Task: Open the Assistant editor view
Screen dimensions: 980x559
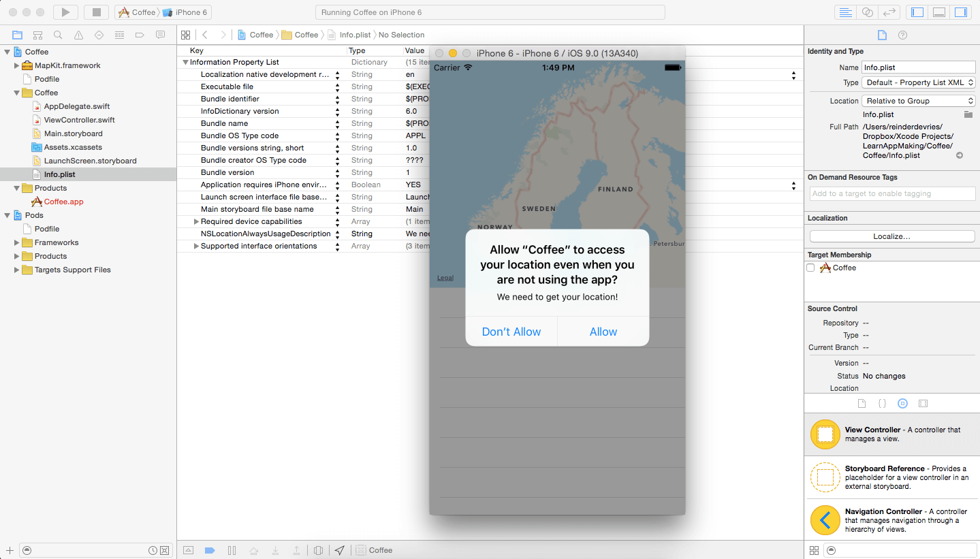Action: [x=867, y=12]
